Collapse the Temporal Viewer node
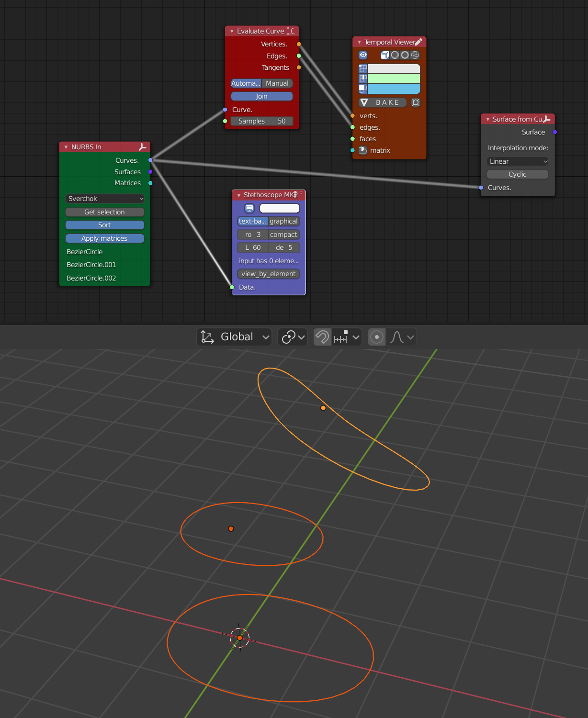This screenshot has height=718, width=588. [x=359, y=42]
